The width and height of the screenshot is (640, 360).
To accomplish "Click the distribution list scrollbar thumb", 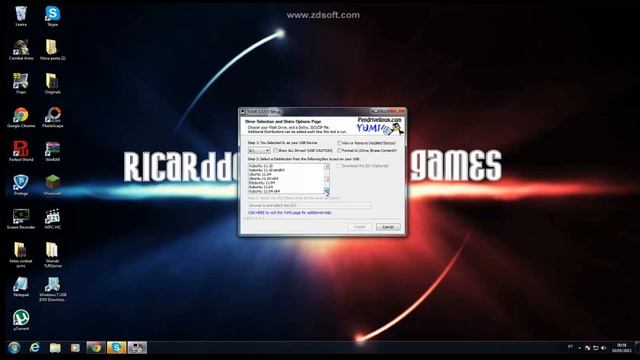I will pos(327,179).
